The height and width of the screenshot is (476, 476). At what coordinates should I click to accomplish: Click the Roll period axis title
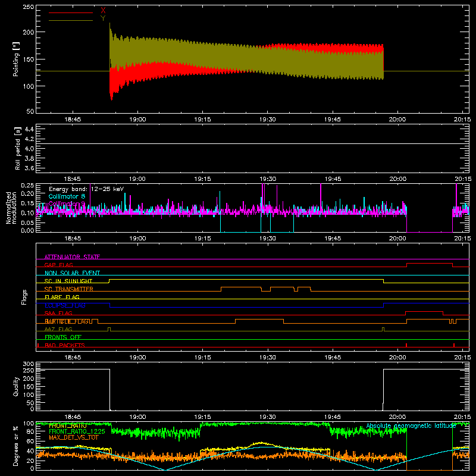(18, 148)
